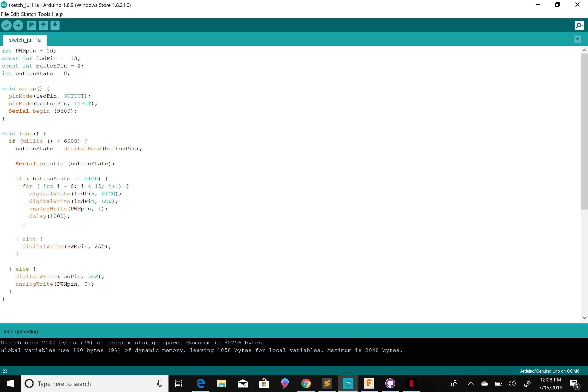Click the 'delay(1000);' code line
Viewport: 588px width, 392px height.
[49, 216]
